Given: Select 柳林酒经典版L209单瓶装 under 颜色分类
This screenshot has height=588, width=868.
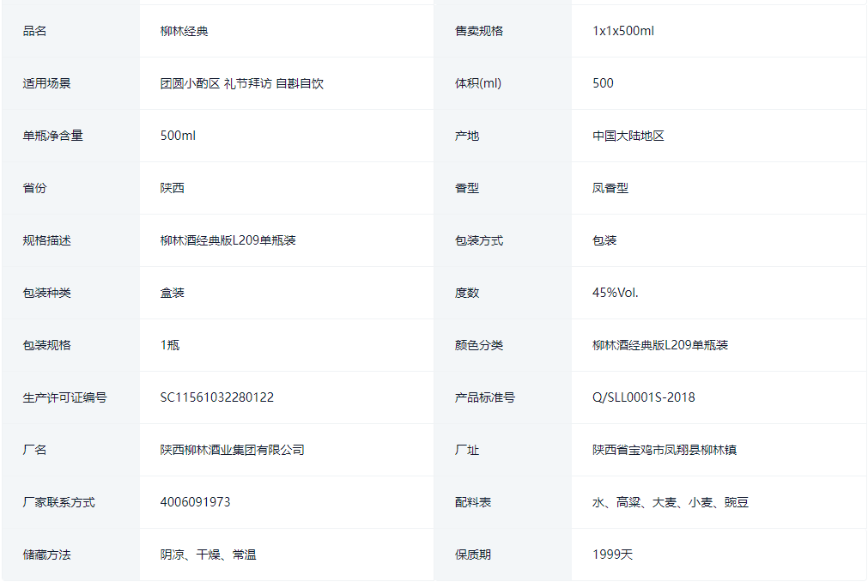Looking at the screenshot, I should (660, 345).
